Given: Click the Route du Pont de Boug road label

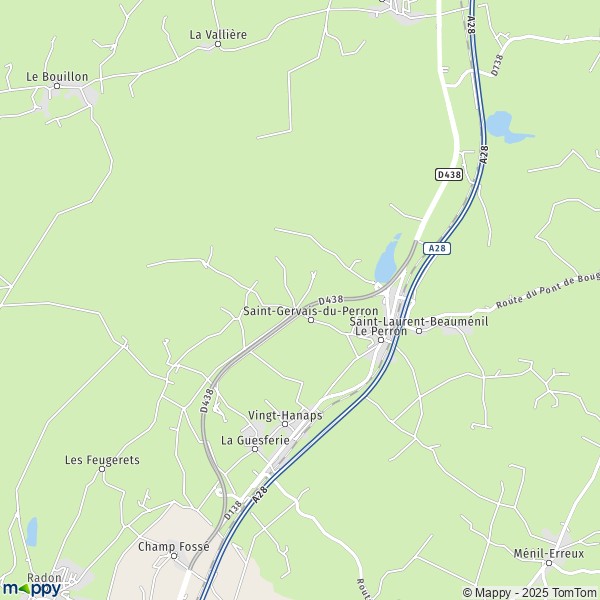Looking at the screenshot, I should pyautogui.click(x=548, y=291).
